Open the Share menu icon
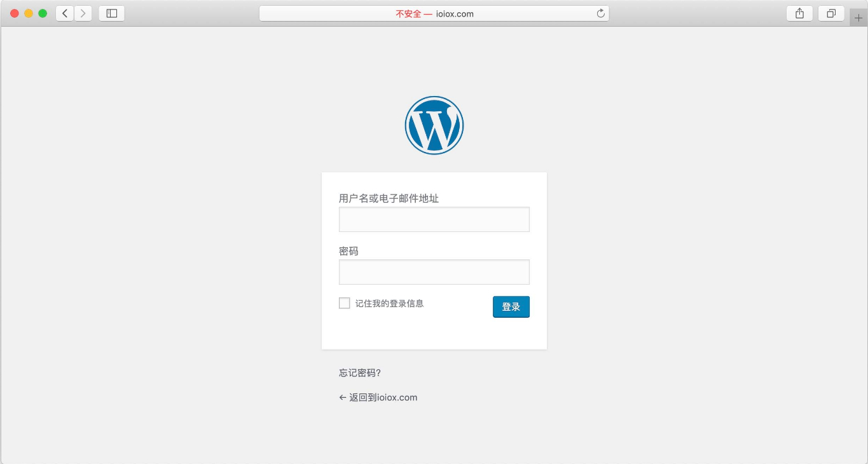This screenshot has width=868, height=464. (800, 13)
